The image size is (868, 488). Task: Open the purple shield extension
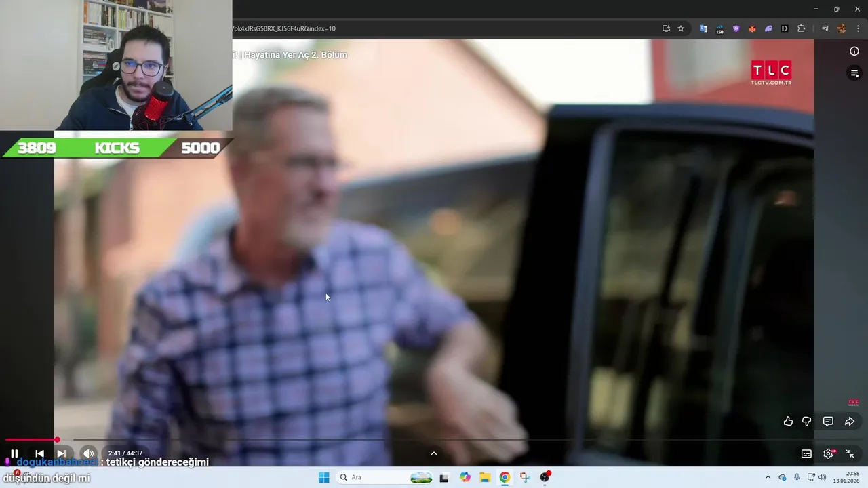tap(736, 28)
